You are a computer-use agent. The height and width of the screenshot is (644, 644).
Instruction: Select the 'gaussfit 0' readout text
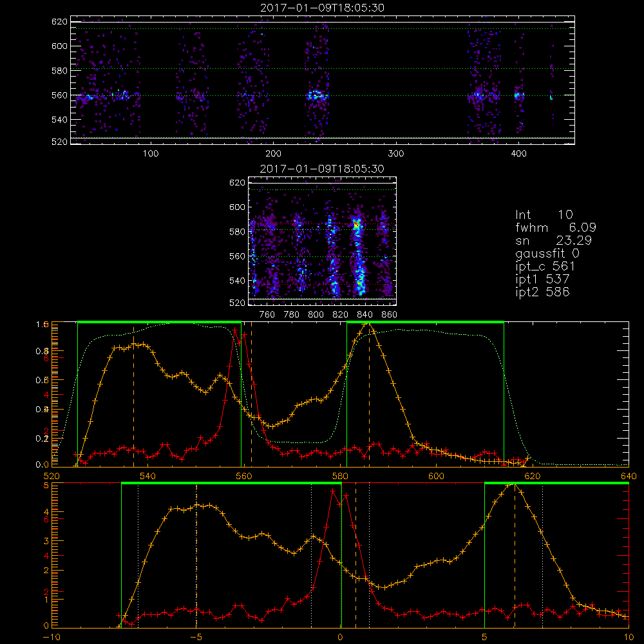pyautogui.click(x=547, y=253)
